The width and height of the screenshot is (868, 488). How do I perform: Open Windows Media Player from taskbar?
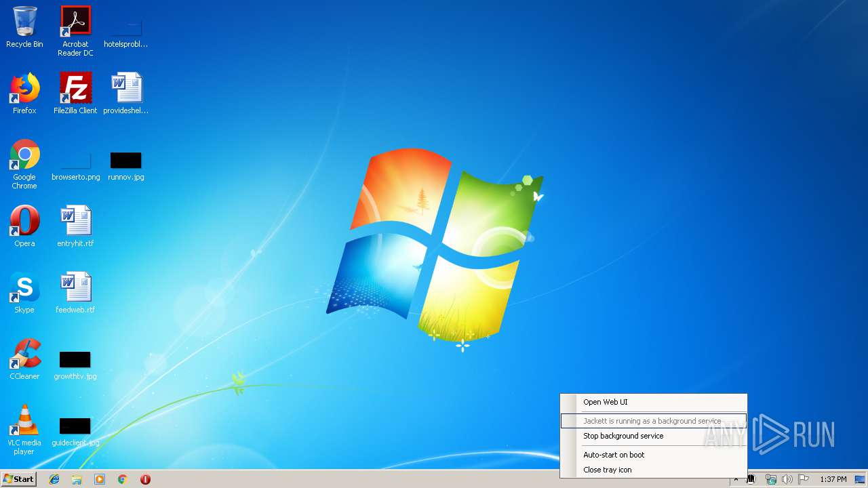tap(100, 479)
